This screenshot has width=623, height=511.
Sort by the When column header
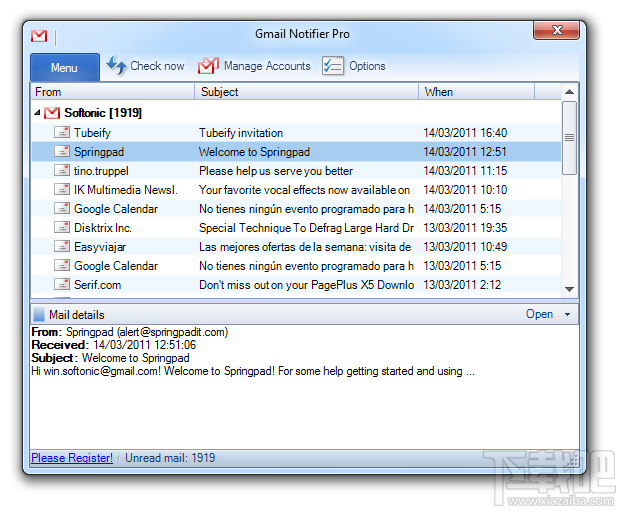click(476, 92)
